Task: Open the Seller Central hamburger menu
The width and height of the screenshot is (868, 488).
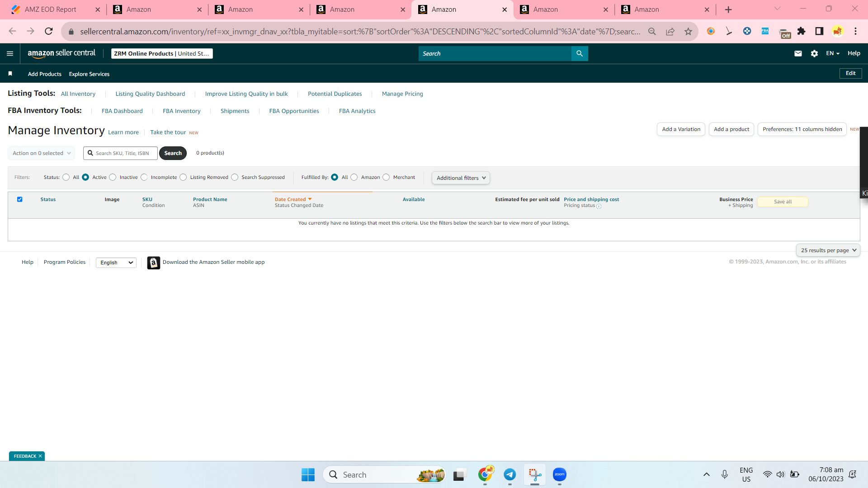Action: [x=10, y=53]
